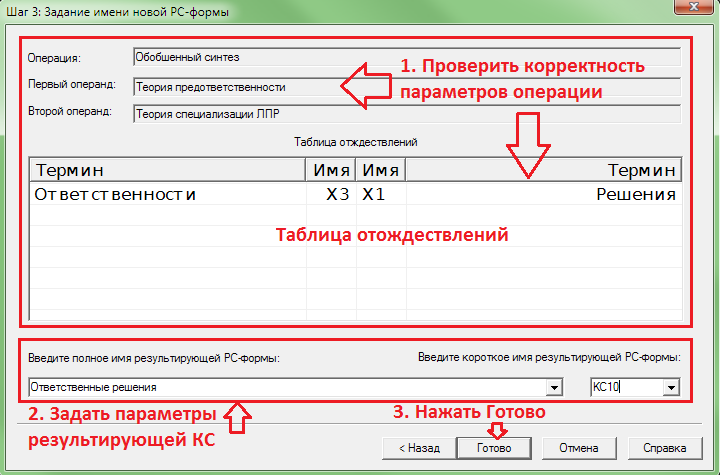Expand the short name КС10 dropdown arrow
The height and width of the screenshot is (475, 720).
(671, 387)
